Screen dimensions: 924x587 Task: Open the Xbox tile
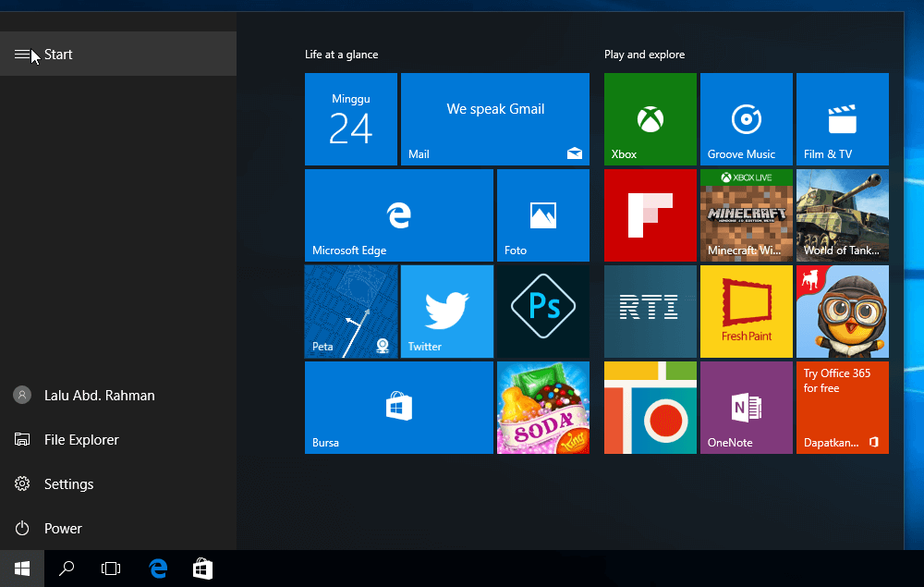pos(650,119)
